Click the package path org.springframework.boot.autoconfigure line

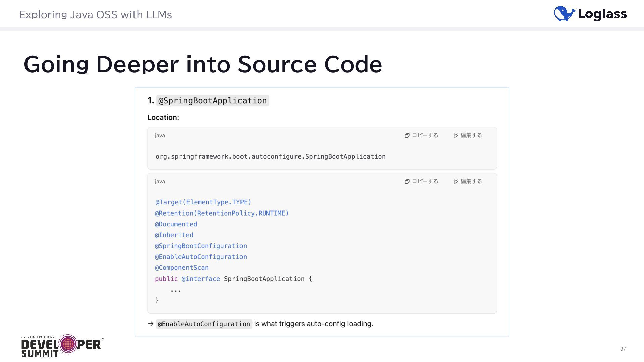tap(270, 156)
